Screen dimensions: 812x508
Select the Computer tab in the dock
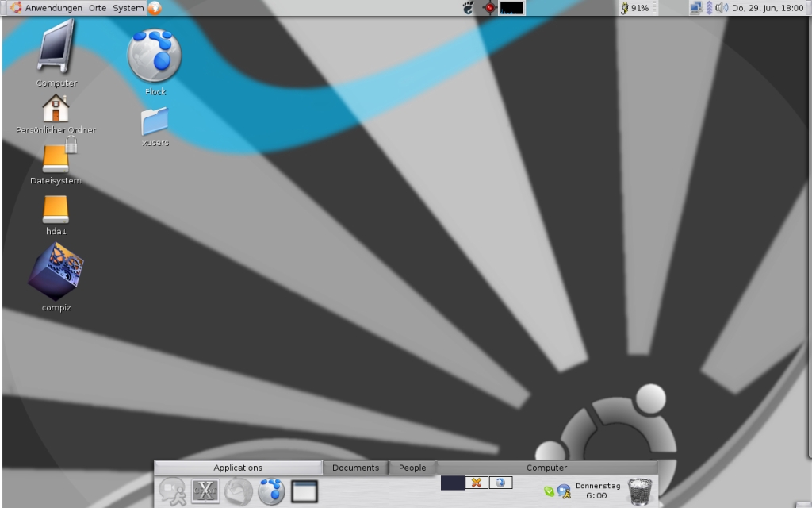[x=547, y=468]
